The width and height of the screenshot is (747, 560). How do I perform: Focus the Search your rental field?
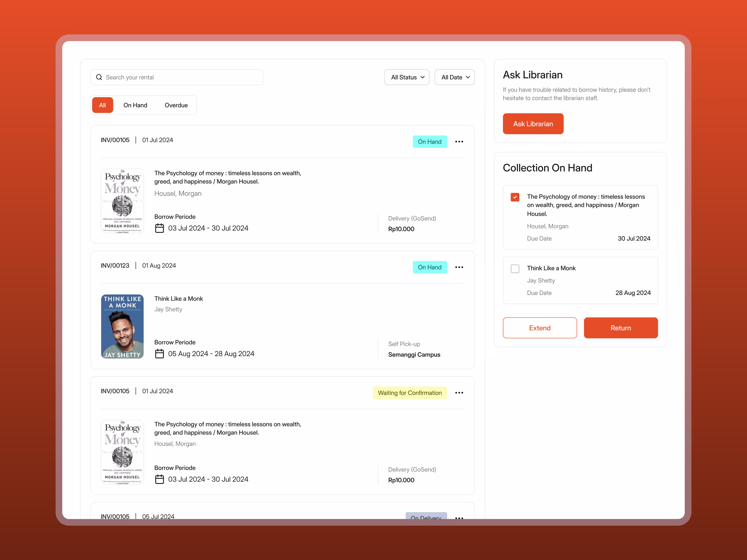pos(177,77)
